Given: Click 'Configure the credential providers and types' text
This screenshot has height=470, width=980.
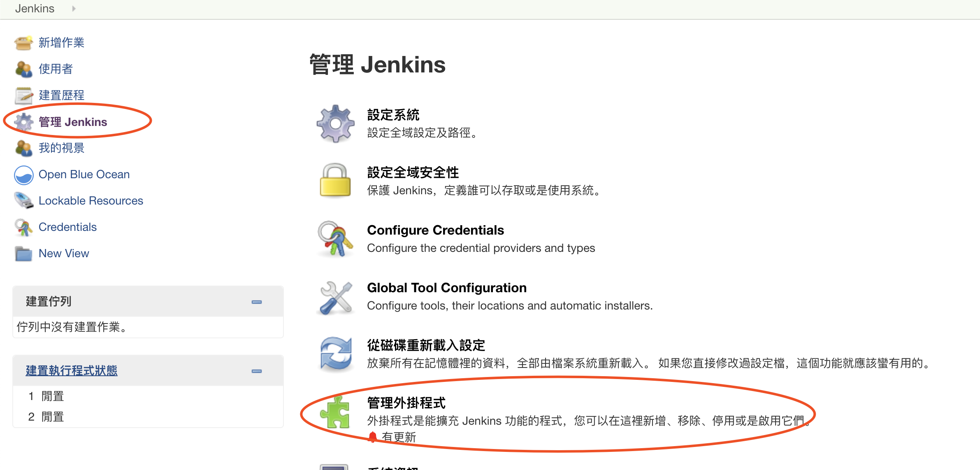Looking at the screenshot, I should click(x=481, y=248).
